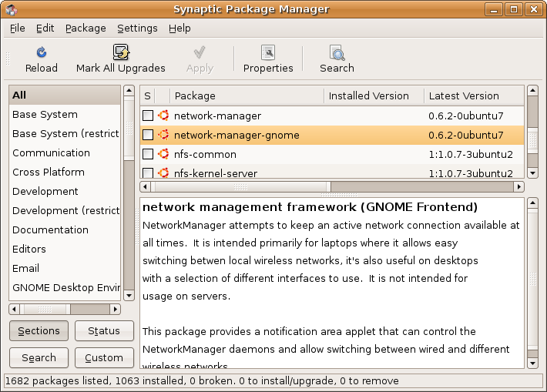Open the Settings menu
Image resolution: width=547 pixels, height=392 pixels.
137,28
